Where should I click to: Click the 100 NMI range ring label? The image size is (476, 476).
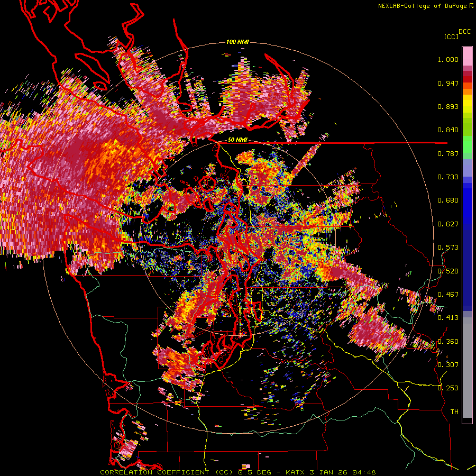237,42
